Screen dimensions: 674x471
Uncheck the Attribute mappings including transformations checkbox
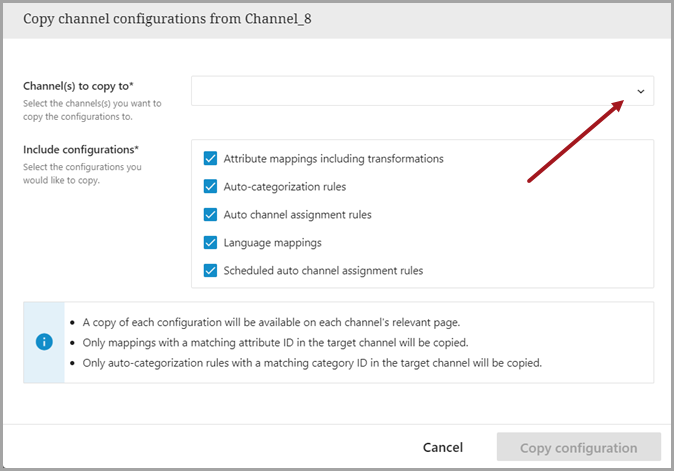click(x=210, y=158)
